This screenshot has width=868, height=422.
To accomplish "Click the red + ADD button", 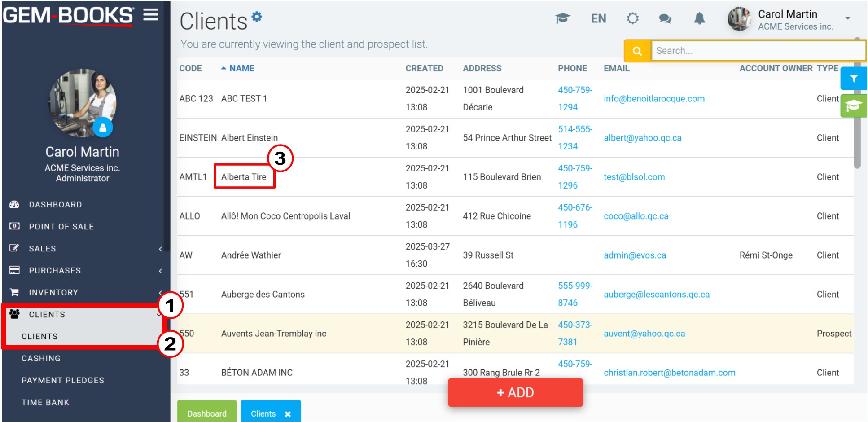I will [515, 392].
